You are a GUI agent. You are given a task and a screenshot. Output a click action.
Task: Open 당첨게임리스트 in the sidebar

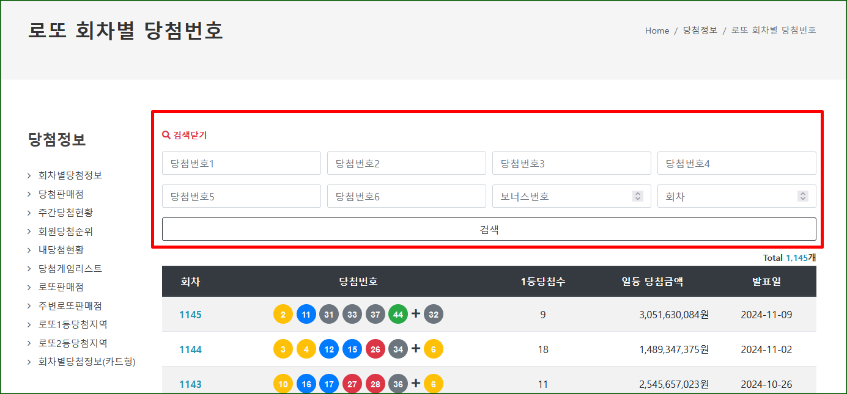[70, 269]
